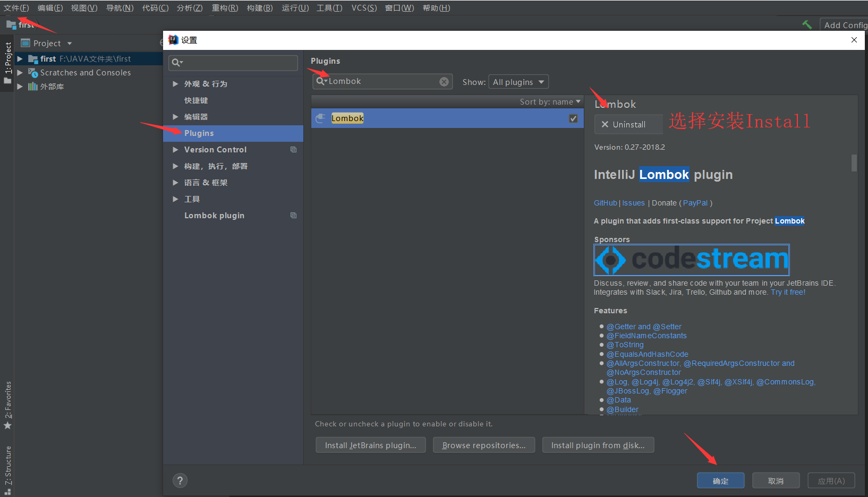Close the settings dialog
Screen dimensions: 868x497
coord(854,40)
